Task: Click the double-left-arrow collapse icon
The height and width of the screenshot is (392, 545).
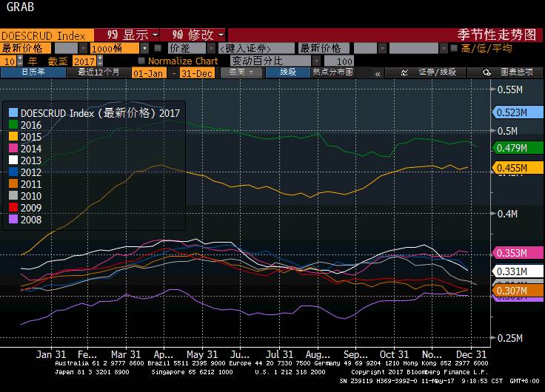Action: 378,73
